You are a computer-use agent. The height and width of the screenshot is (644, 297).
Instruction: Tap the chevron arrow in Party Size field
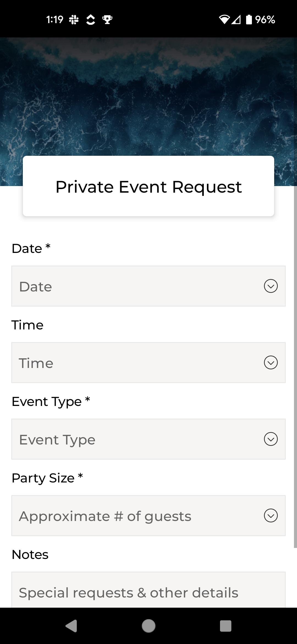click(271, 515)
